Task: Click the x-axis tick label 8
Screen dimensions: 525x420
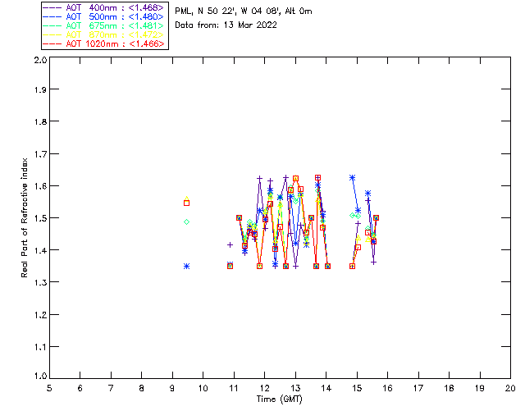Action: 142,388
